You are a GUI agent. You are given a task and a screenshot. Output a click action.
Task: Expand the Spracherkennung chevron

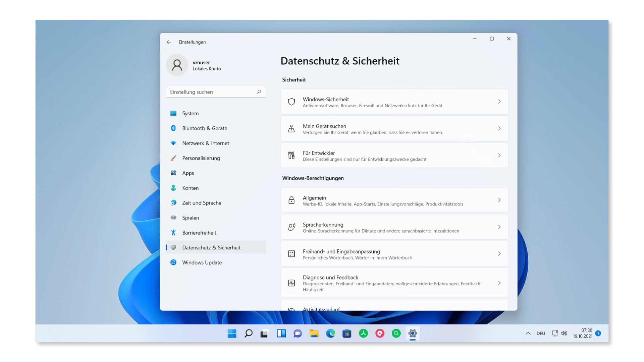(499, 227)
